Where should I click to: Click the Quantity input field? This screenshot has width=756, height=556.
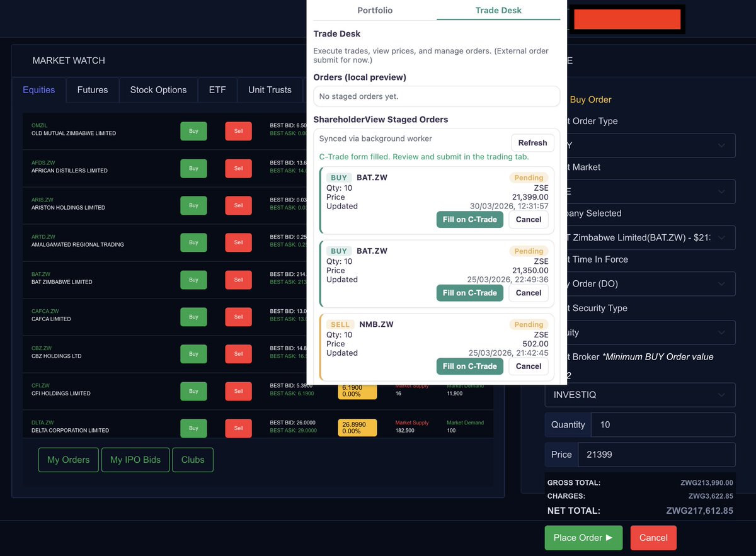(664, 425)
